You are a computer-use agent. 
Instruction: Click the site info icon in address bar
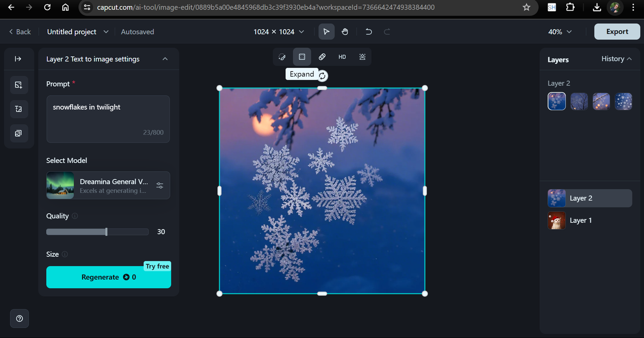87,8
